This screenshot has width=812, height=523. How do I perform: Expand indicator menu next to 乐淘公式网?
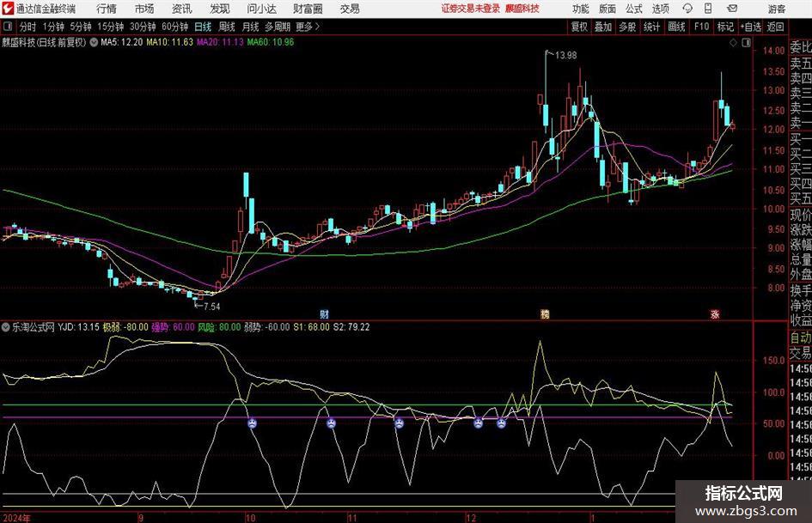click(6, 326)
